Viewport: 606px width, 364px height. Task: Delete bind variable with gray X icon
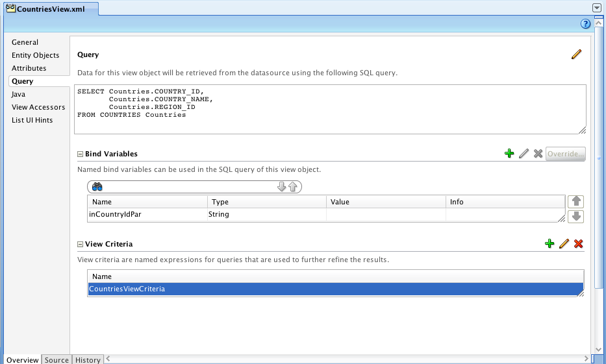pos(538,153)
